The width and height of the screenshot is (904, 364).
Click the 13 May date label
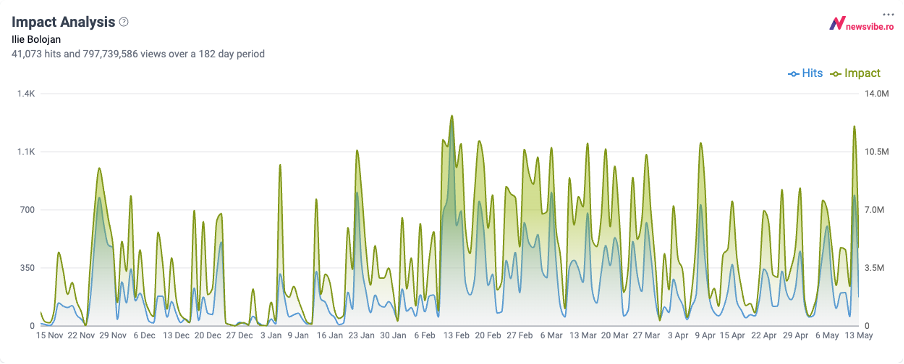tap(859, 335)
